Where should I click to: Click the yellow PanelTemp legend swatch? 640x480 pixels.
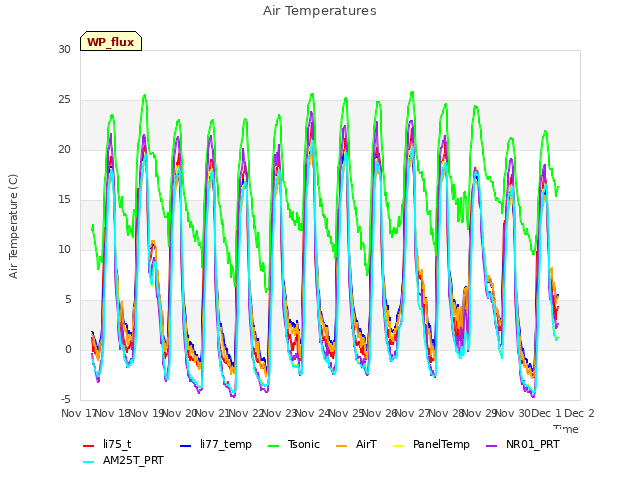pos(398,446)
